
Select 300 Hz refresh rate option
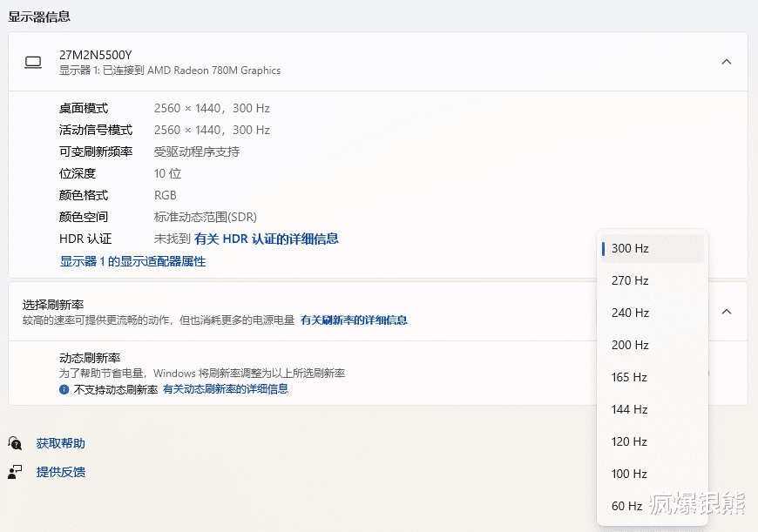pos(652,248)
